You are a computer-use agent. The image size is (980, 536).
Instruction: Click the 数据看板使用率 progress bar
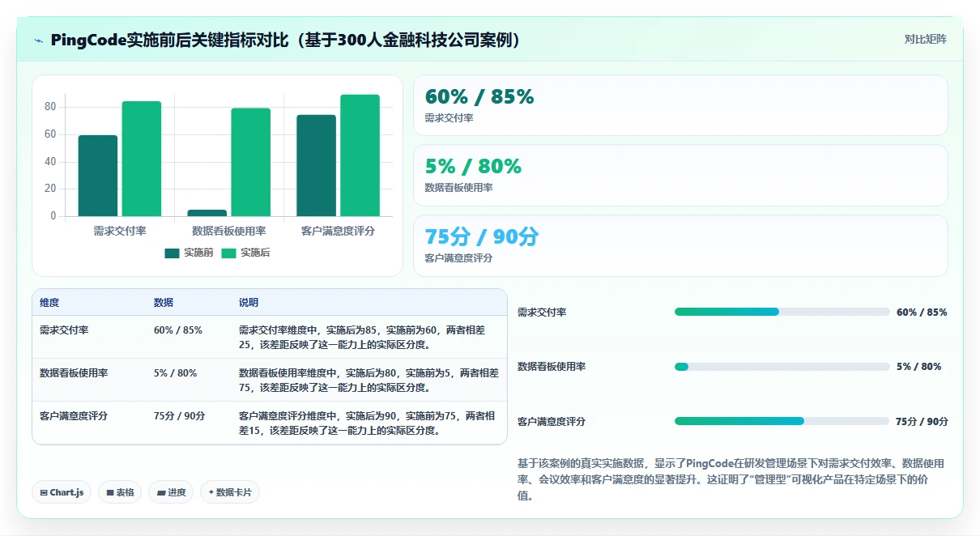[782, 367]
